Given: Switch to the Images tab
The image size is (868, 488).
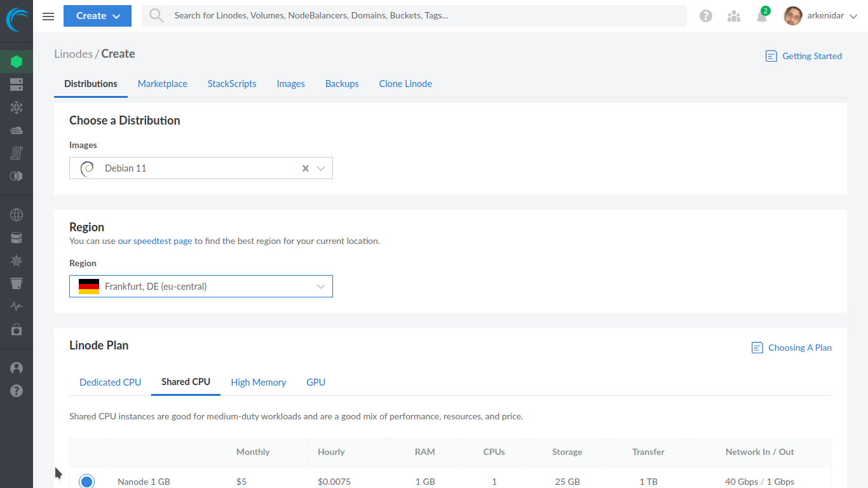Looking at the screenshot, I should 291,84.
